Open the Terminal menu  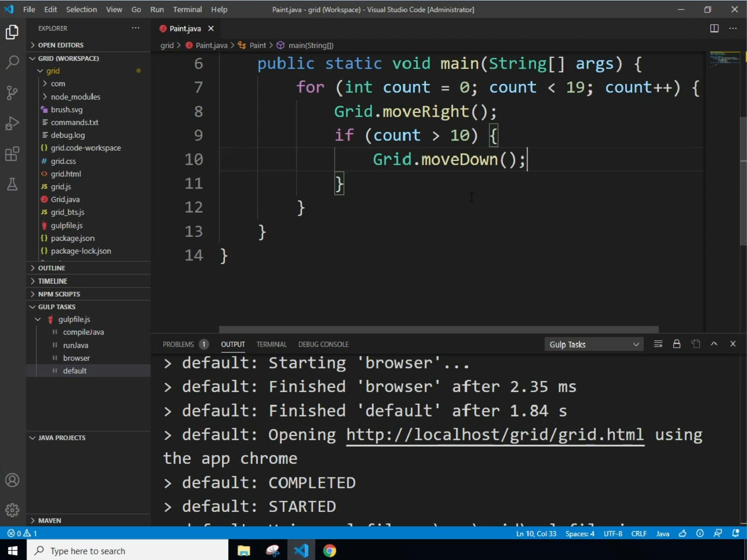tap(188, 9)
